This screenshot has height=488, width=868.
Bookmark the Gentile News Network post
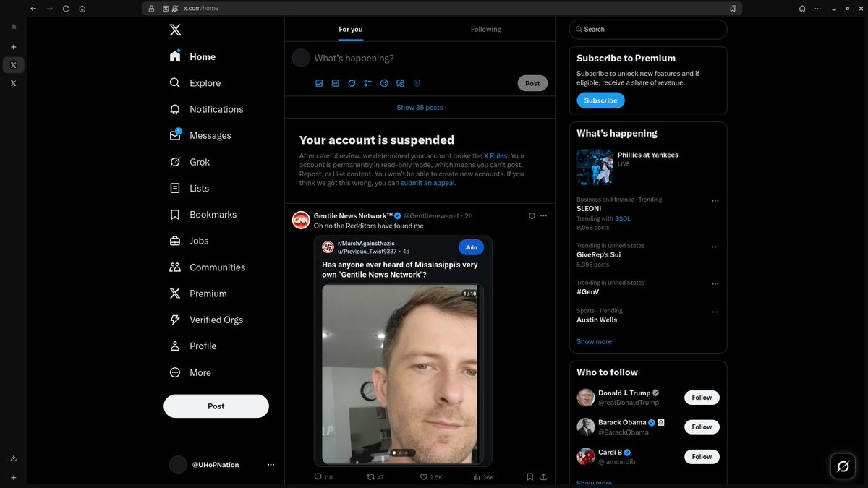[x=530, y=477]
